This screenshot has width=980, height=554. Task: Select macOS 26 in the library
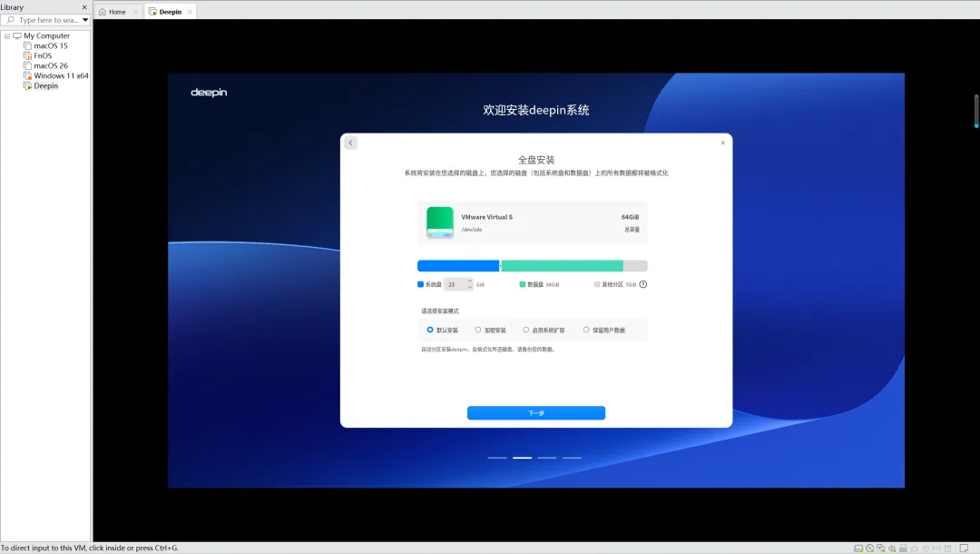[51, 65]
